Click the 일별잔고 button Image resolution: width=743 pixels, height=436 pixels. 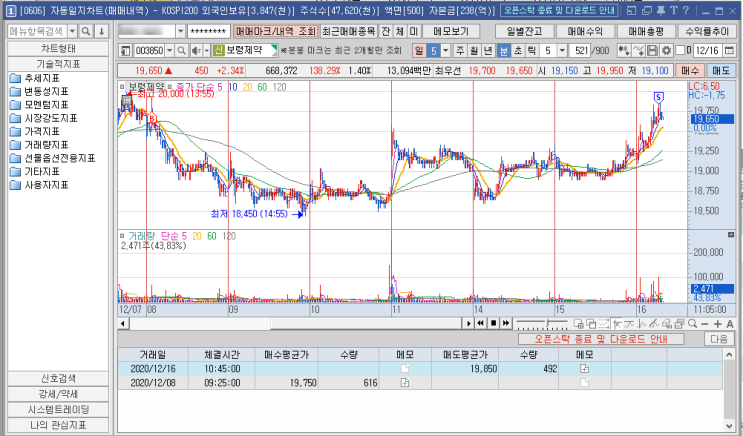tap(525, 31)
